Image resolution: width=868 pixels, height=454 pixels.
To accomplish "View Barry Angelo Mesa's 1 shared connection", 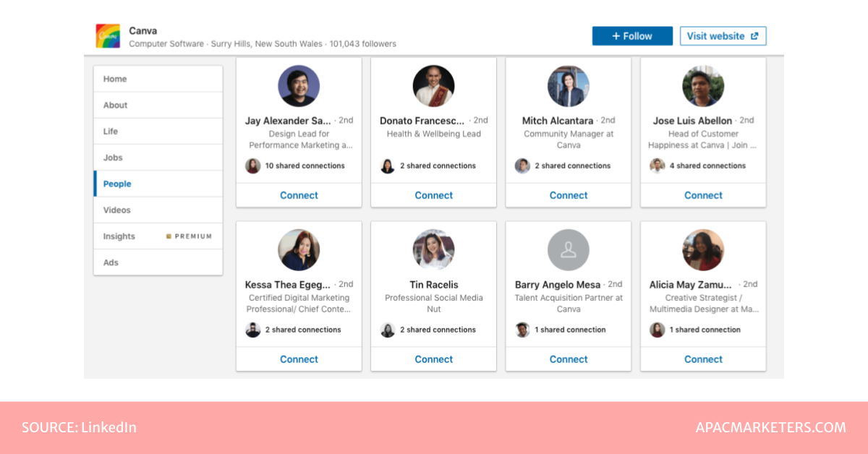I will [x=561, y=330].
